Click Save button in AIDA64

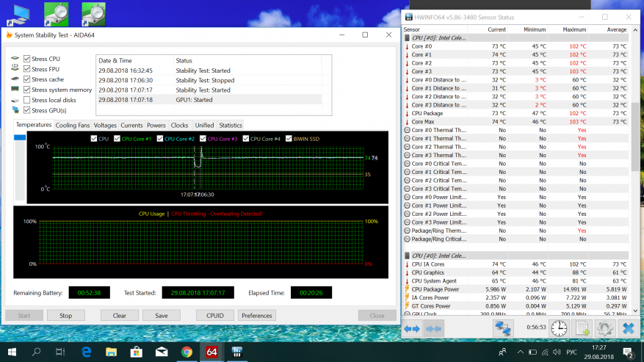(162, 316)
